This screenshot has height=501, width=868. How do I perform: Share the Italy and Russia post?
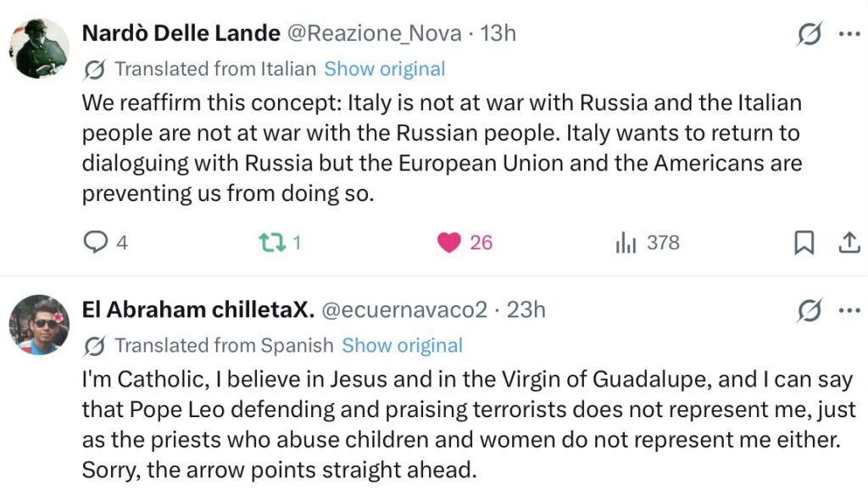(x=849, y=243)
